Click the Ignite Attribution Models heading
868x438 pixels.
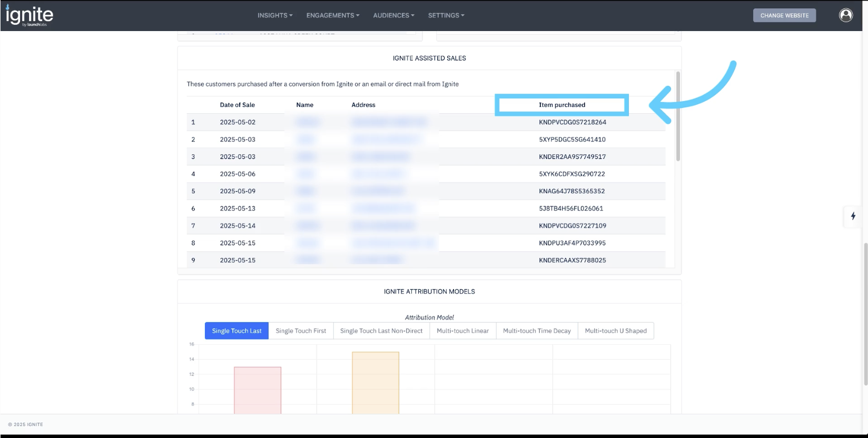[x=429, y=292]
